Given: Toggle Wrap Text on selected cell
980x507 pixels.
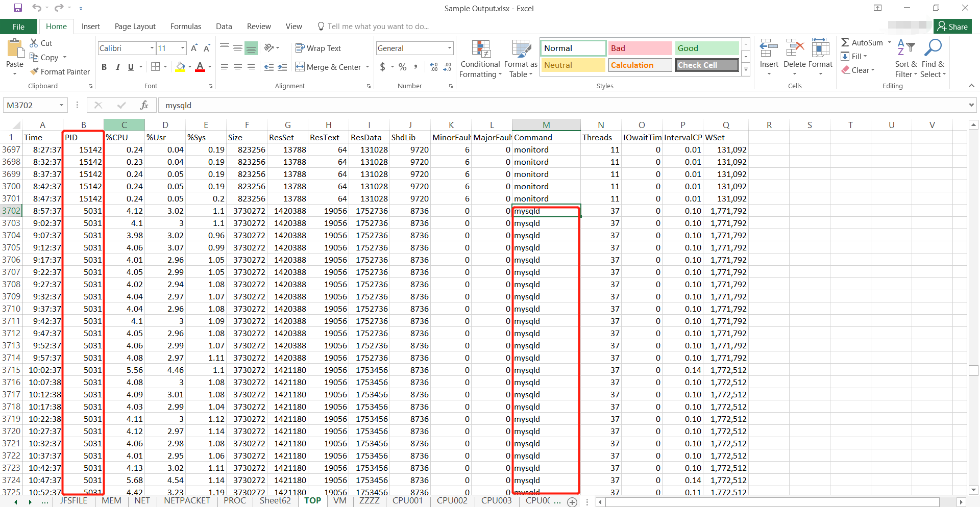Looking at the screenshot, I should [x=318, y=48].
